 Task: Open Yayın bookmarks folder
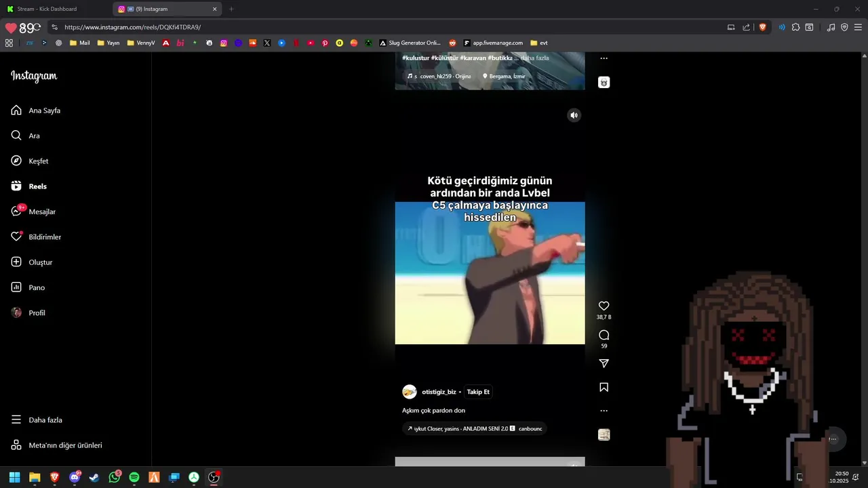(x=108, y=43)
